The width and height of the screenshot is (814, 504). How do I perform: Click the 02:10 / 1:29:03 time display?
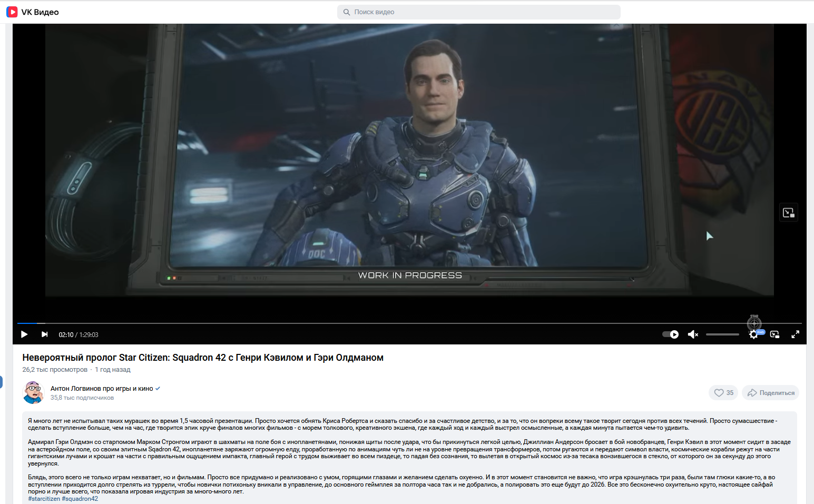point(79,335)
